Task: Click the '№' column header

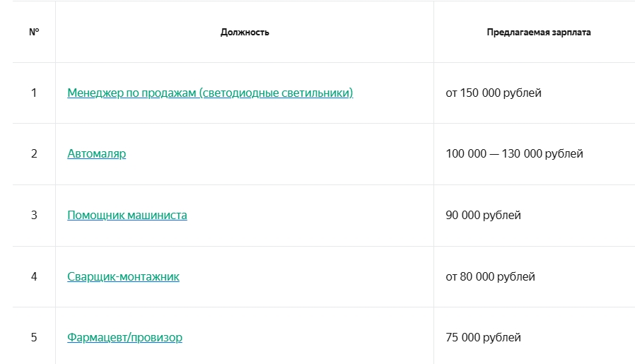Action: 34,32
